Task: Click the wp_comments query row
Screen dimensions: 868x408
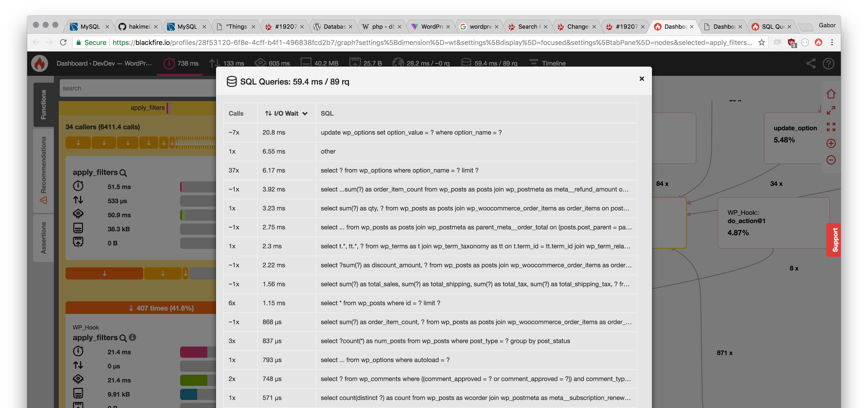Action: click(430, 379)
